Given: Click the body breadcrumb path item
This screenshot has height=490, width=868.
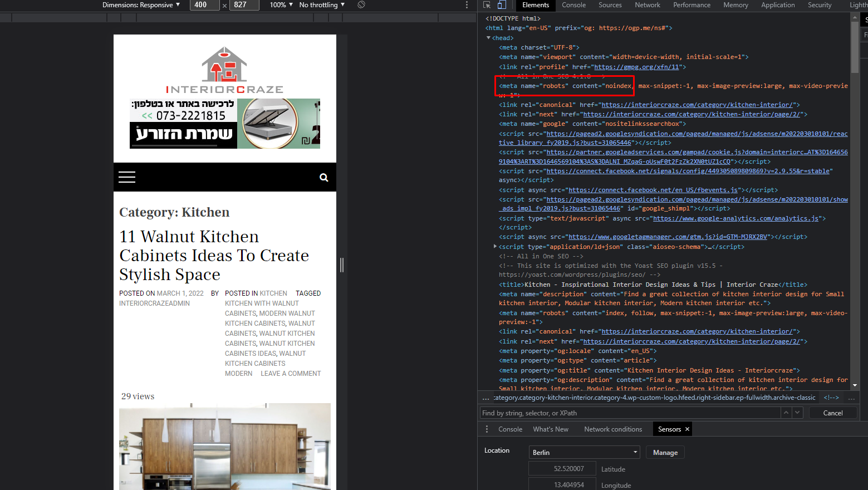Looking at the screenshot, I should 655,398.
